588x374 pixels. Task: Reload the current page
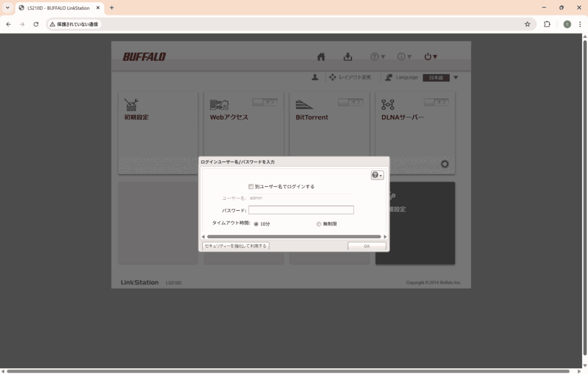click(36, 24)
